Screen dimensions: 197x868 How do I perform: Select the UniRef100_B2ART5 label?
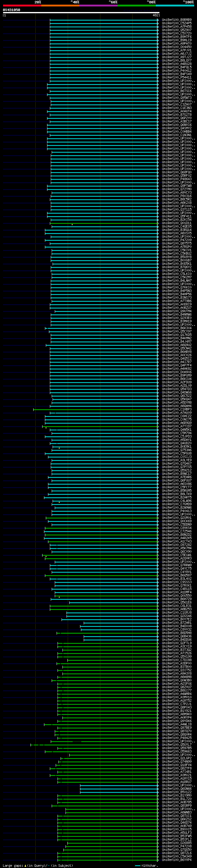(x=177, y=497)
